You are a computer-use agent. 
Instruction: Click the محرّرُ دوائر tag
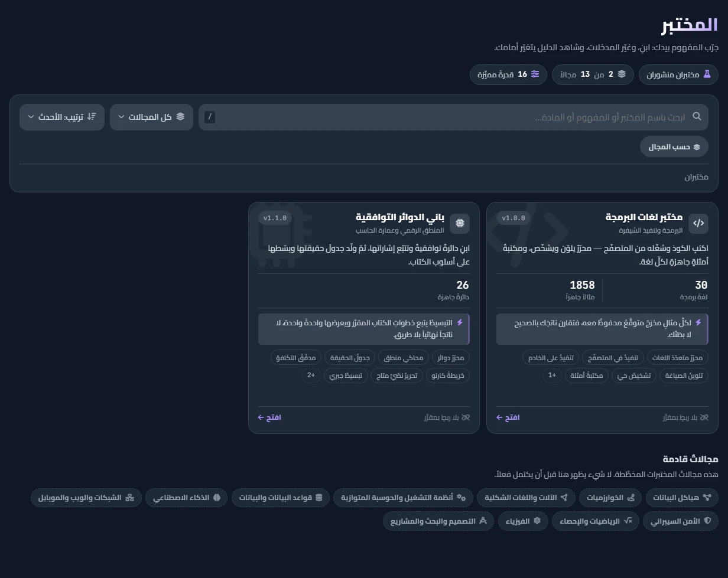(x=451, y=358)
